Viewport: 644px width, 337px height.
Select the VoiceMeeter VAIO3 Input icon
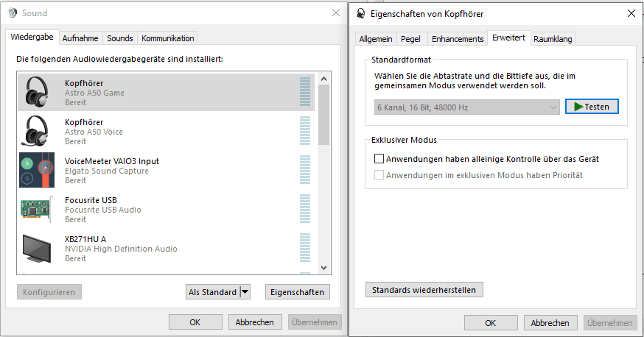(x=37, y=170)
